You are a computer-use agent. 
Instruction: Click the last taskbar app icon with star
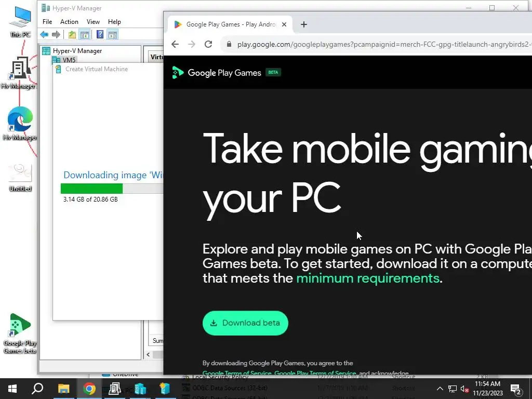point(165,389)
